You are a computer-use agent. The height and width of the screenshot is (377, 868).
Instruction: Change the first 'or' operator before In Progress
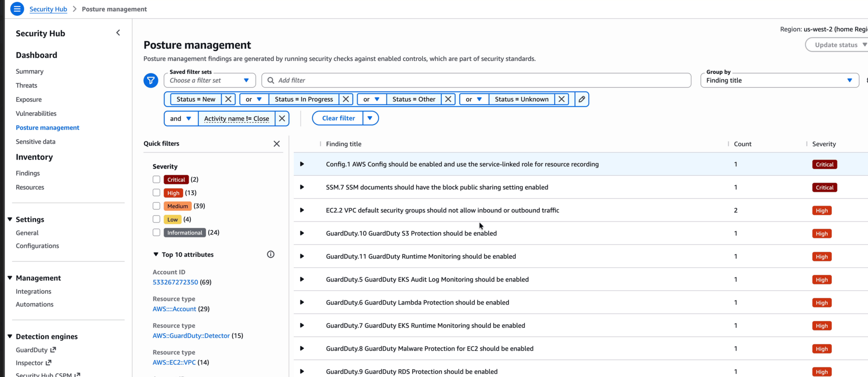[254, 99]
